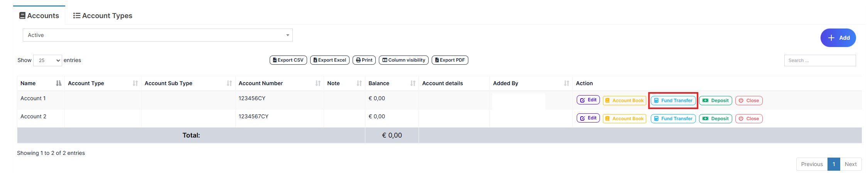This screenshot has height=173, width=868.
Task: Click into the Search input field
Action: (x=820, y=60)
